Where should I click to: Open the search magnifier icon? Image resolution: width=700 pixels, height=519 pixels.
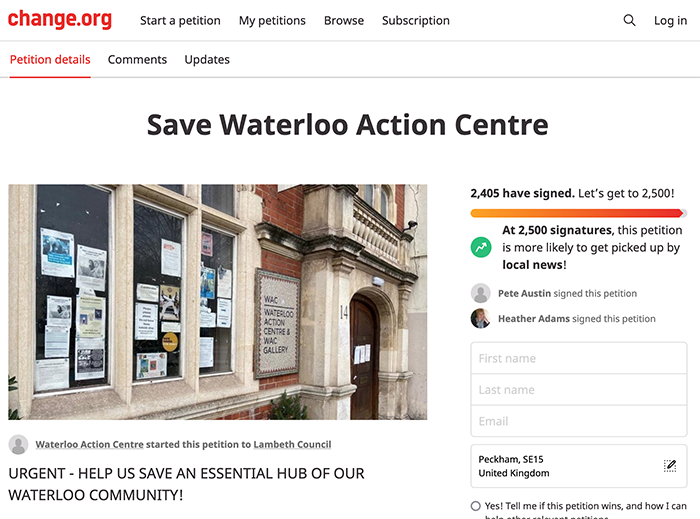pos(629,20)
